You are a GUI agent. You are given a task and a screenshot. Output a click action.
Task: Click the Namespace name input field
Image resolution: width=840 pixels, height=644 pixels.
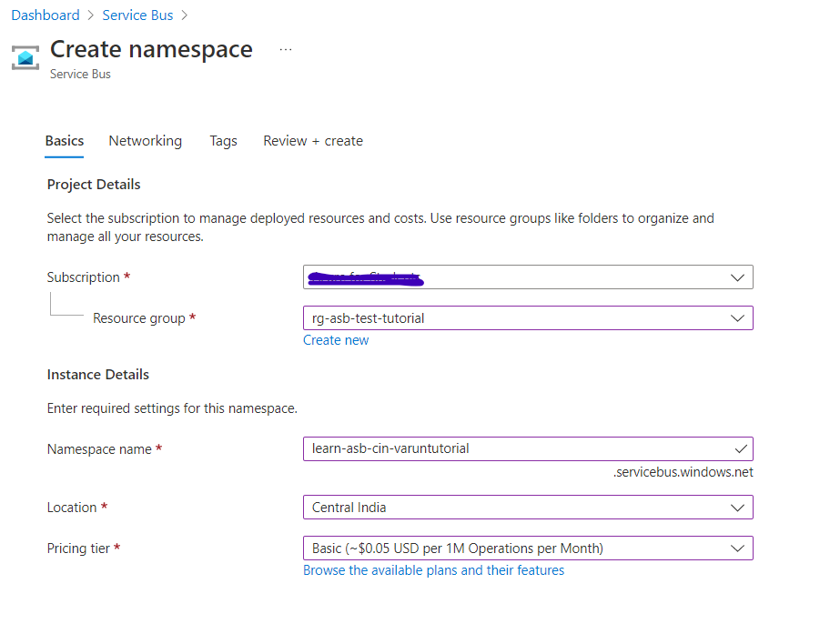click(x=501, y=448)
